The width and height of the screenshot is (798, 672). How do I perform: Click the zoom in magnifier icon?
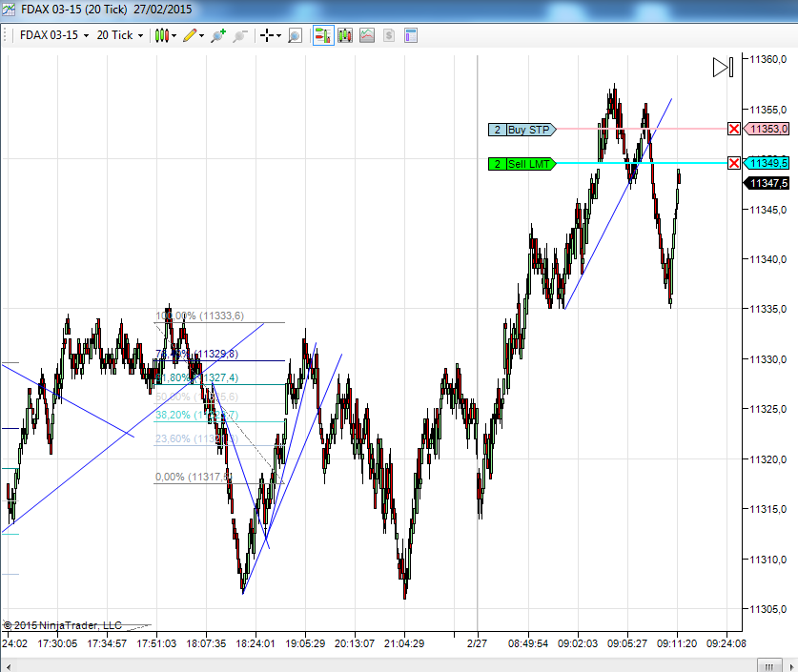coord(218,35)
